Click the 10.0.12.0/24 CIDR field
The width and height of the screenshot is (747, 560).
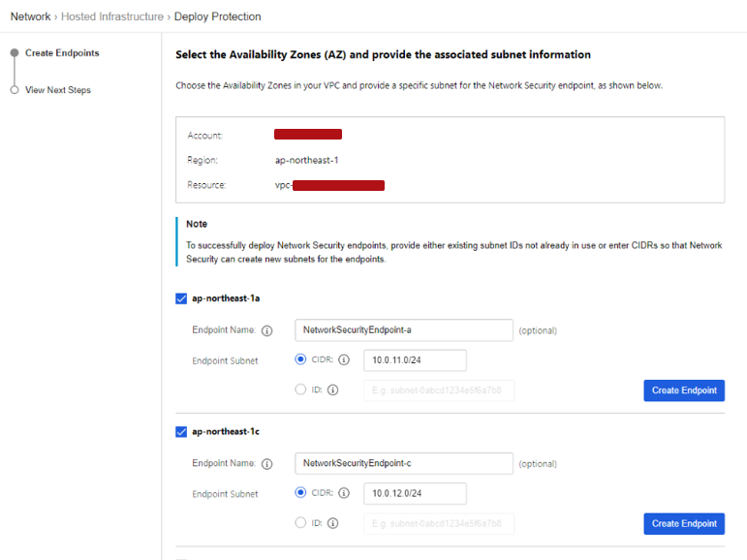pyautogui.click(x=415, y=494)
